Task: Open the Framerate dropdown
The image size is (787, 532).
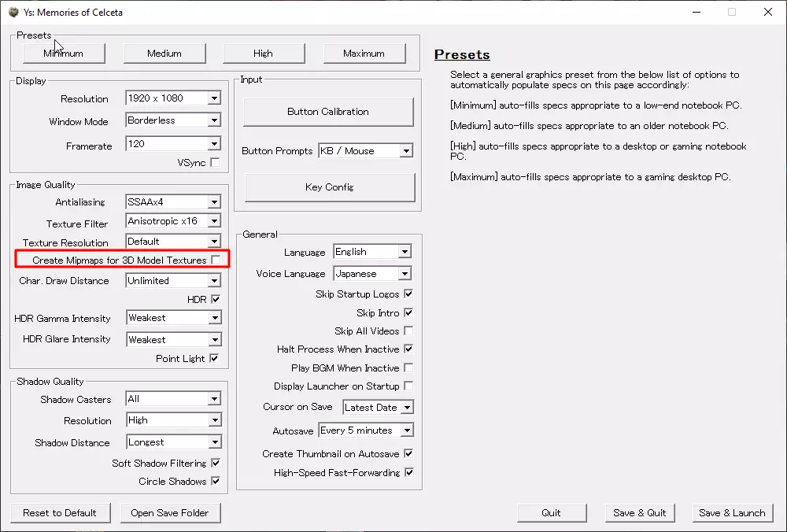Action: [x=172, y=143]
